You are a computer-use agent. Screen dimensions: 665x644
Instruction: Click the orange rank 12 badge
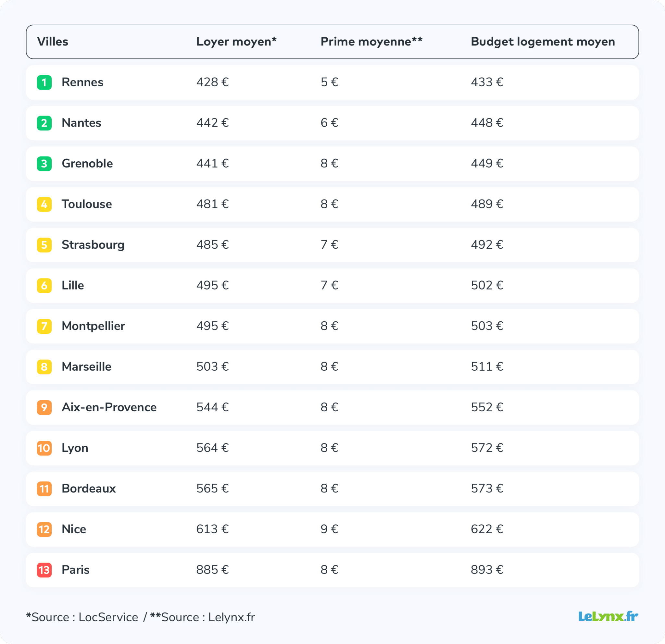44,529
